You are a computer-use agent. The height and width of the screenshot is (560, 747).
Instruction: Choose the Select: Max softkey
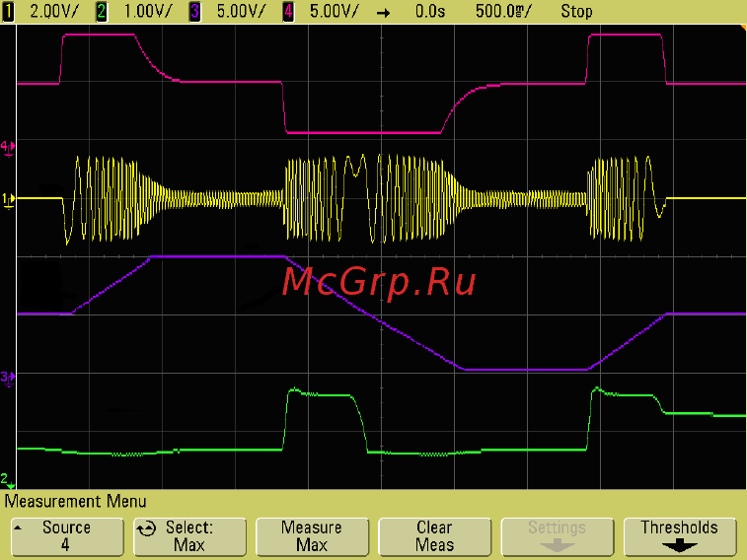[189, 536]
